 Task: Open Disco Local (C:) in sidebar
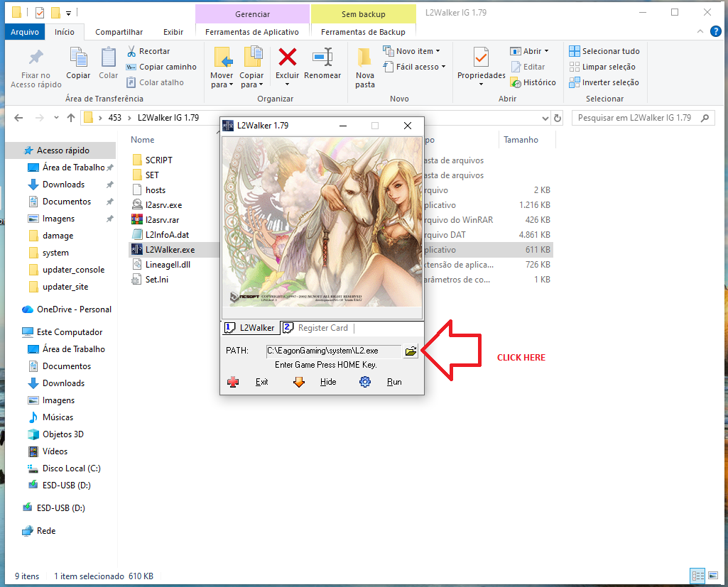(x=72, y=468)
